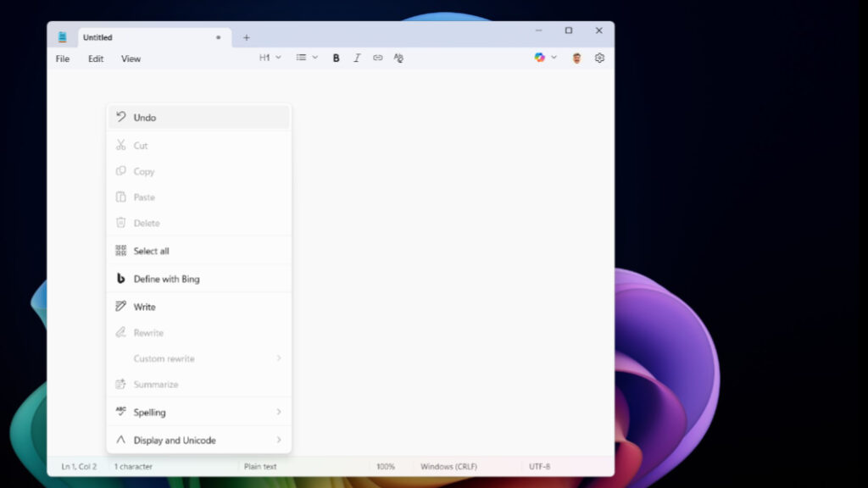The width and height of the screenshot is (868, 488).
Task: Click Select all in the context menu
Action: [151, 251]
